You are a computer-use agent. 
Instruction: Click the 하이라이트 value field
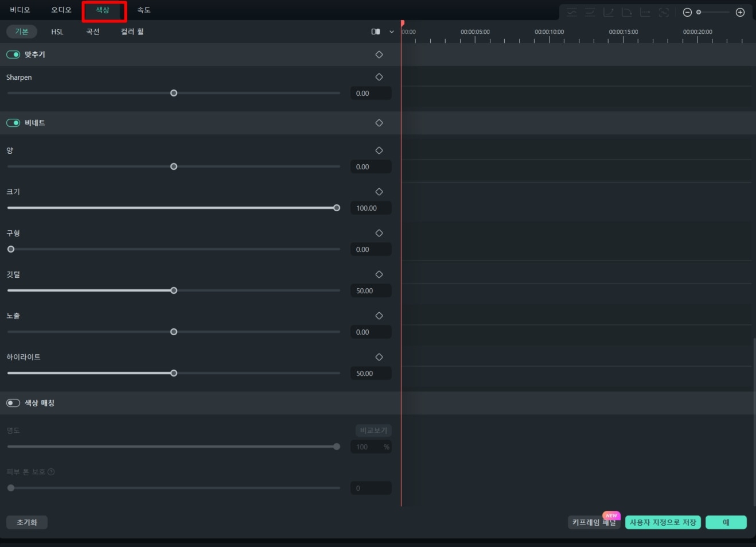(371, 373)
